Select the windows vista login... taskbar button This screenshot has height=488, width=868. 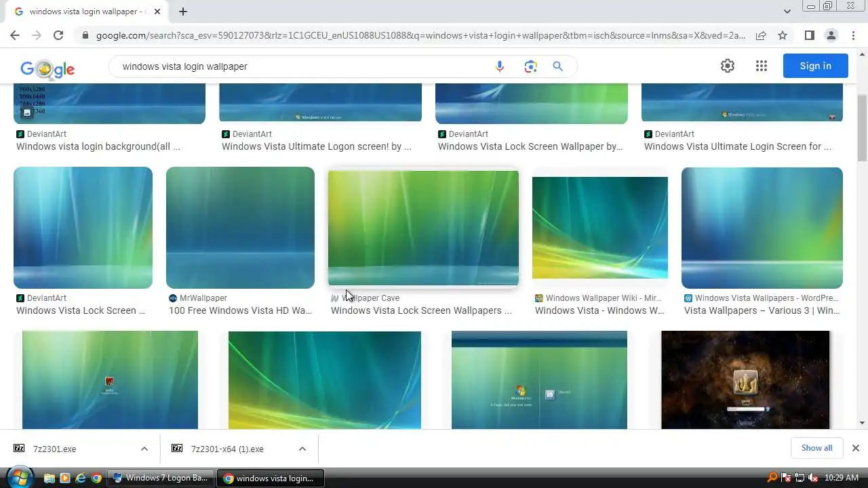click(x=271, y=478)
